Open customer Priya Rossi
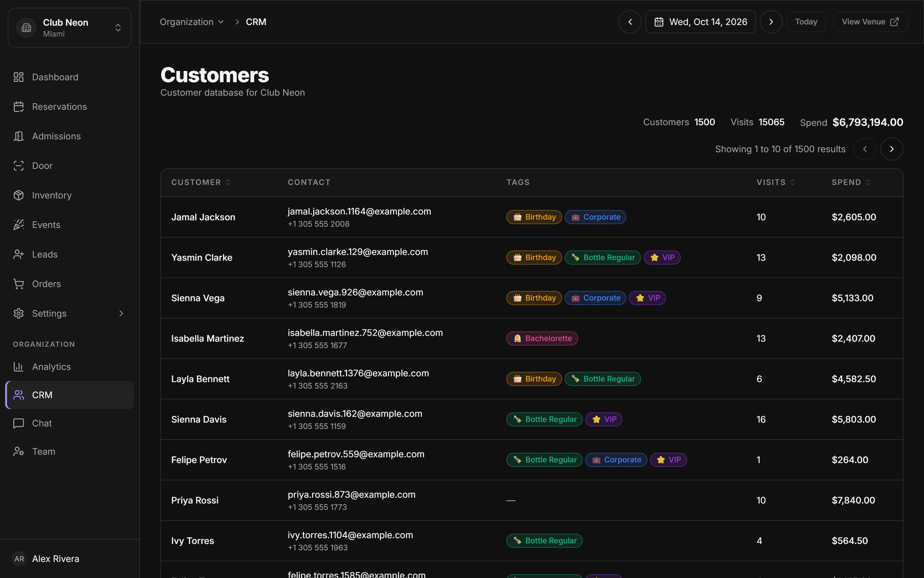Image resolution: width=924 pixels, height=578 pixels. point(195,500)
